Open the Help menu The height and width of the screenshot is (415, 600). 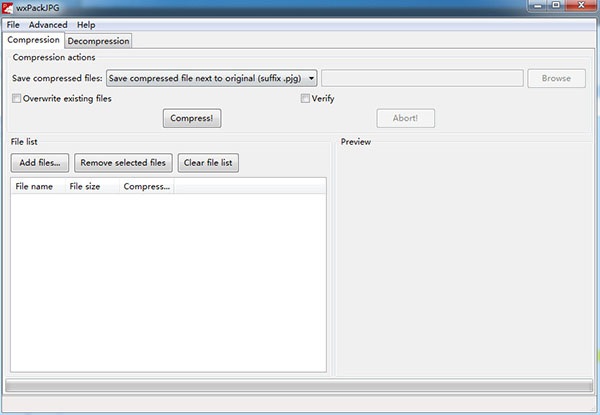click(x=86, y=25)
